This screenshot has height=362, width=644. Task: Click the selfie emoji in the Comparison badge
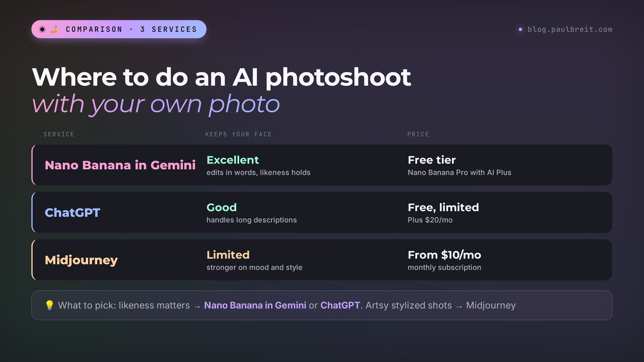coord(54,29)
